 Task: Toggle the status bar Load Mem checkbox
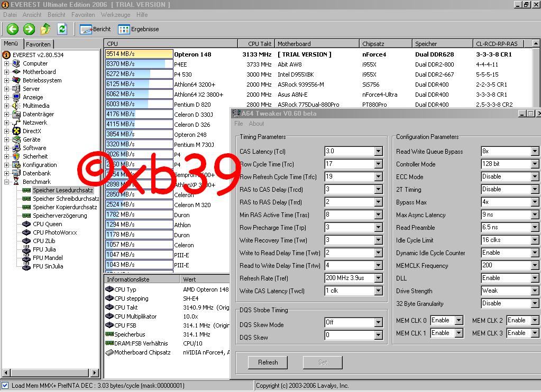[x=5, y=386]
